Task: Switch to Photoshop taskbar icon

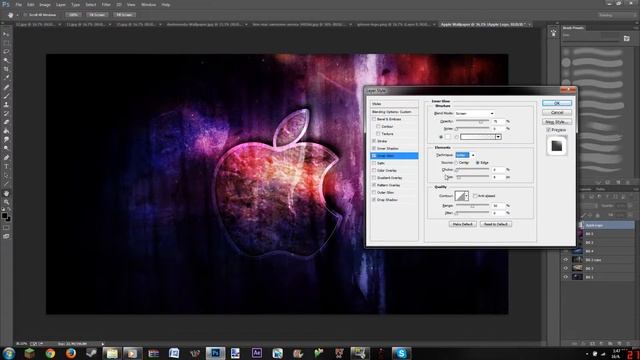Action: pyautogui.click(x=215, y=353)
